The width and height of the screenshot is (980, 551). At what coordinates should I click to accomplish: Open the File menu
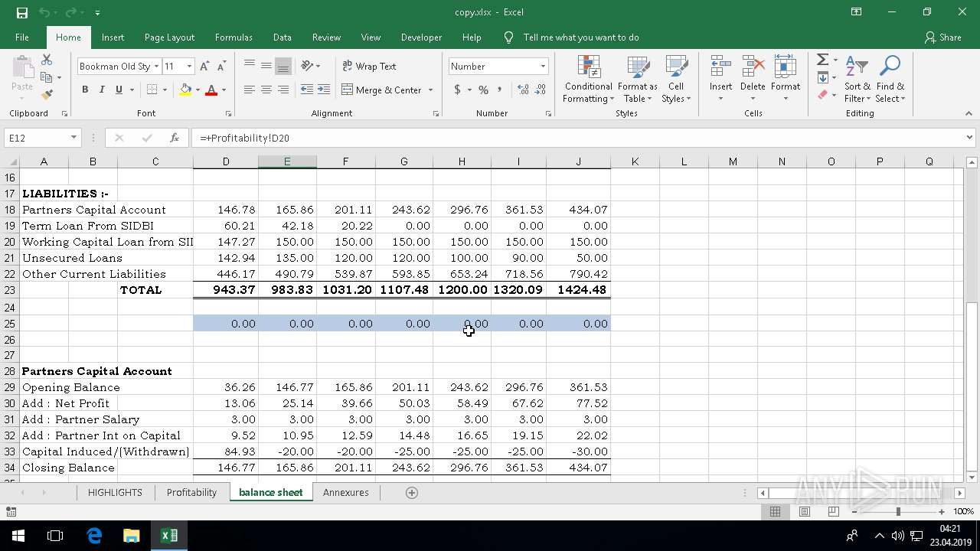click(22, 37)
